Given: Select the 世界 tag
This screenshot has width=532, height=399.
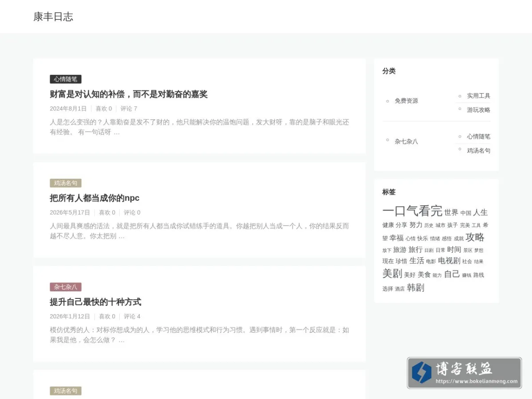Looking at the screenshot, I should click(451, 213).
